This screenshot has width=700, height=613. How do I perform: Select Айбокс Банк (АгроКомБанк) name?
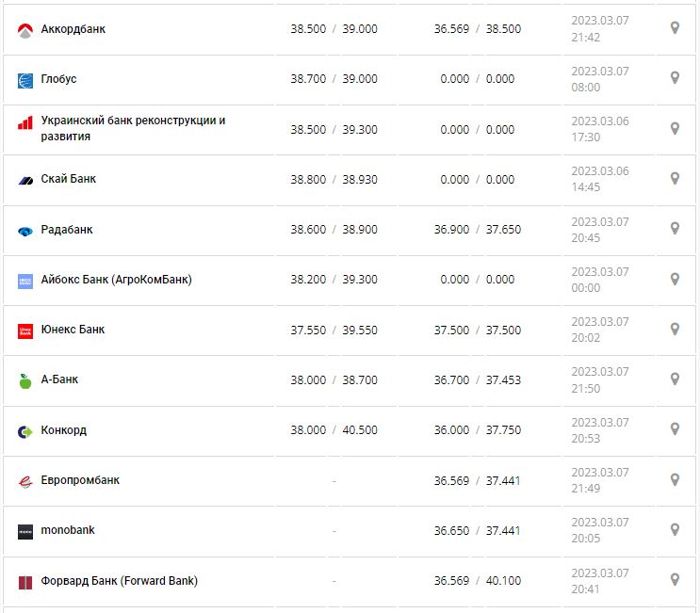click(116, 280)
